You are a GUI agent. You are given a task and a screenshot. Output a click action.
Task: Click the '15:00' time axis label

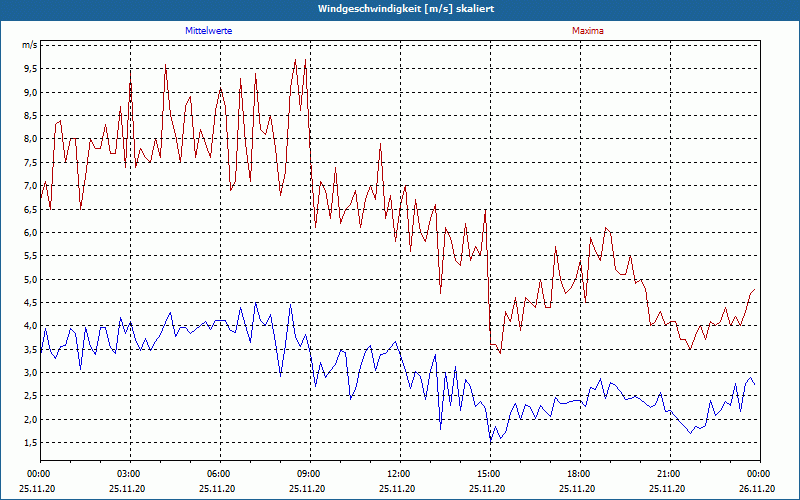click(487, 474)
